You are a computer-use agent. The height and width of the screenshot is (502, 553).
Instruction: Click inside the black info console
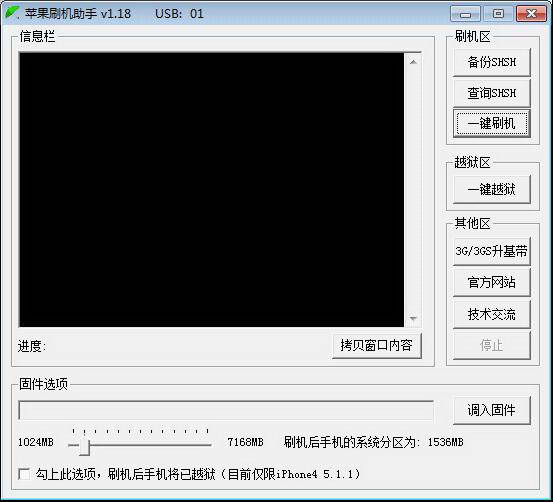[212, 189]
